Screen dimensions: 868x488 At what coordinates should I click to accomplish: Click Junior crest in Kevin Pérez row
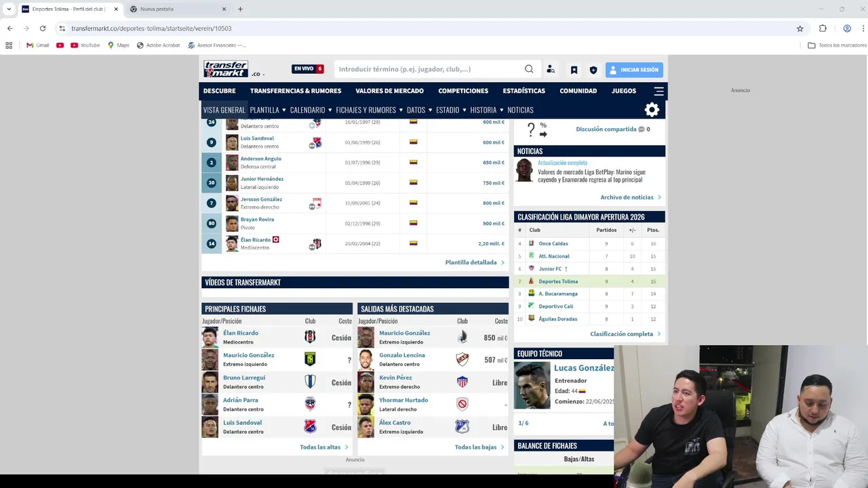[x=462, y=382]
